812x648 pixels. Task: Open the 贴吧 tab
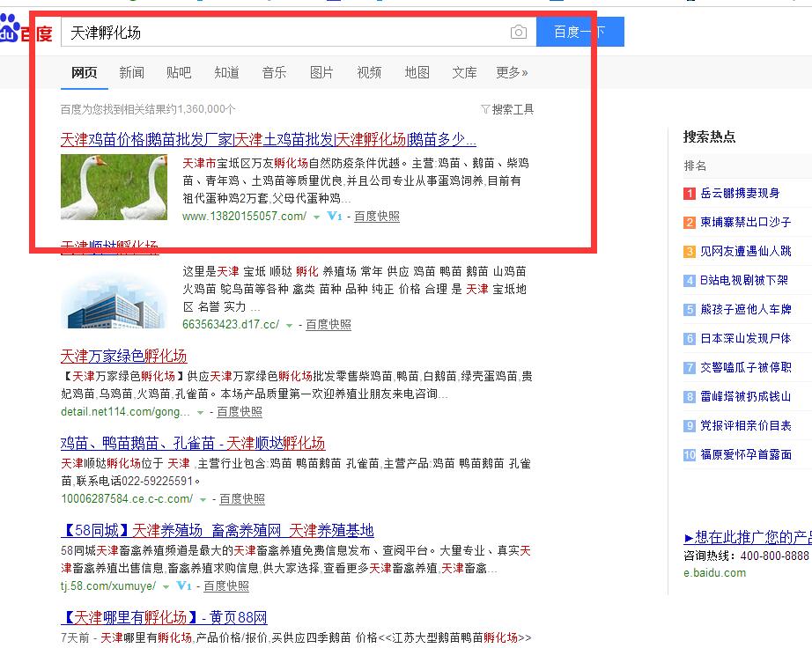179,72
